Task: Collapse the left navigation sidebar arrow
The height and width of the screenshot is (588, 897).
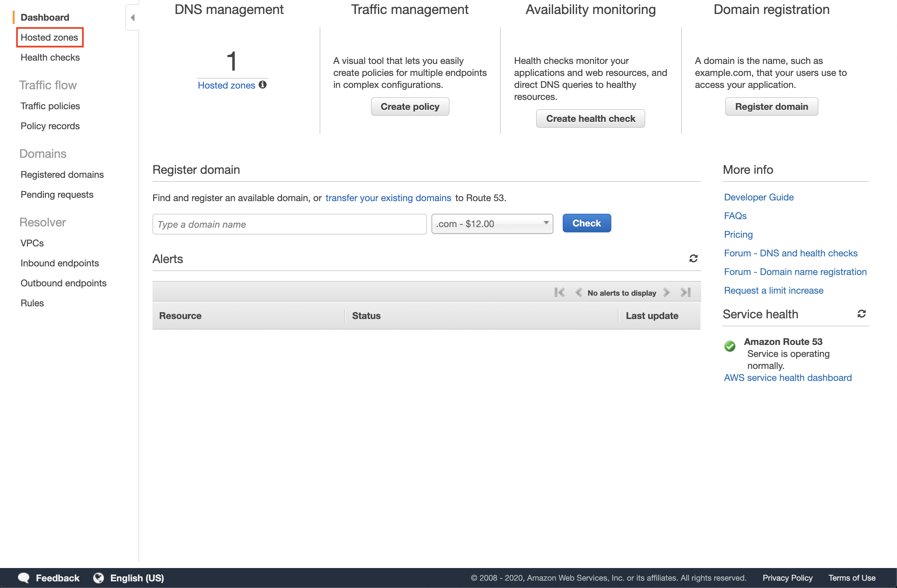Action: pos(132,17)
